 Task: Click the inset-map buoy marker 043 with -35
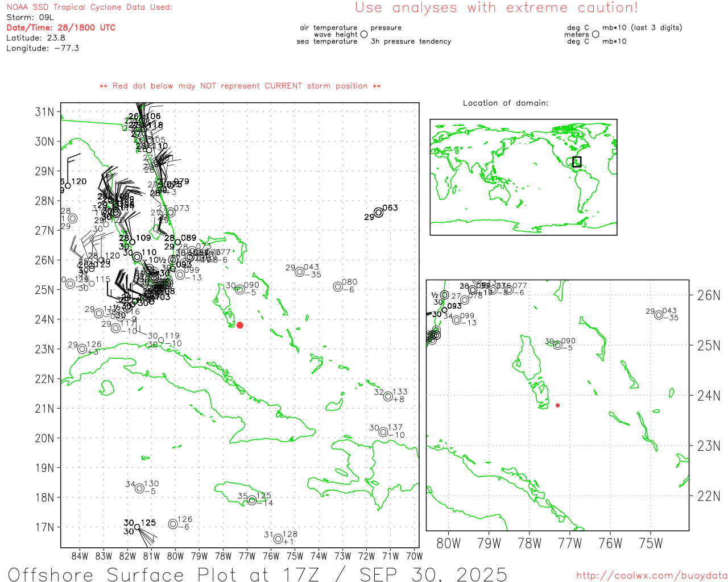659,315
